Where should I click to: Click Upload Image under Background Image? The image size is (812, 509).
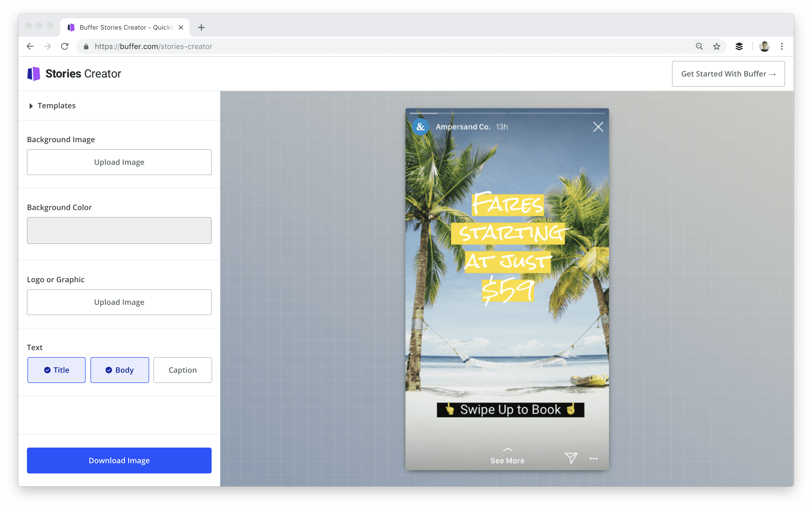tap(119, 162)
